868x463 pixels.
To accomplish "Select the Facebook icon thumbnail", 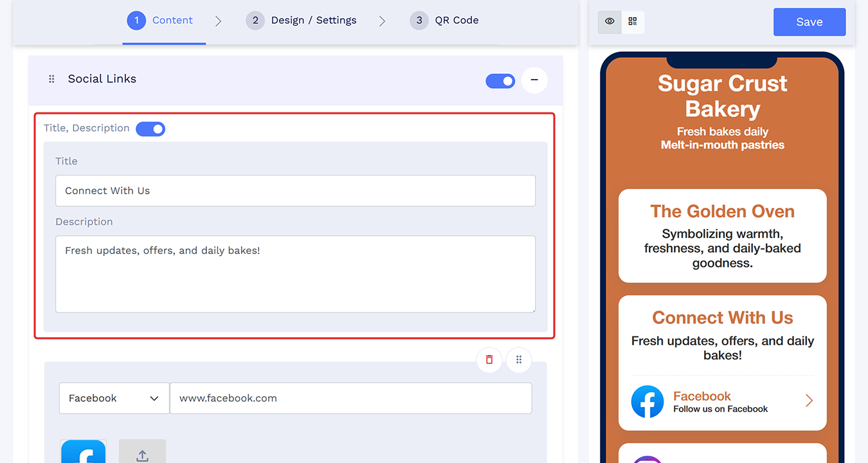I will [x=84, y=451].
